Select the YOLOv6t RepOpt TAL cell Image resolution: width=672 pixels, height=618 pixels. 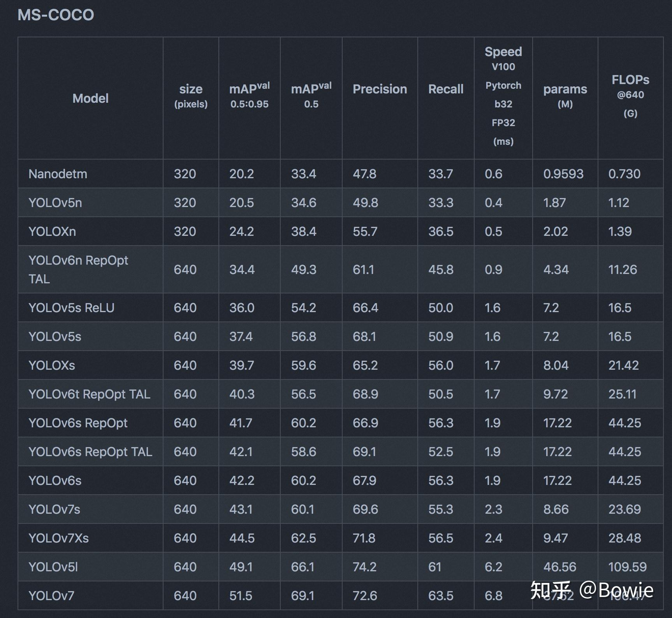[89, 394]
